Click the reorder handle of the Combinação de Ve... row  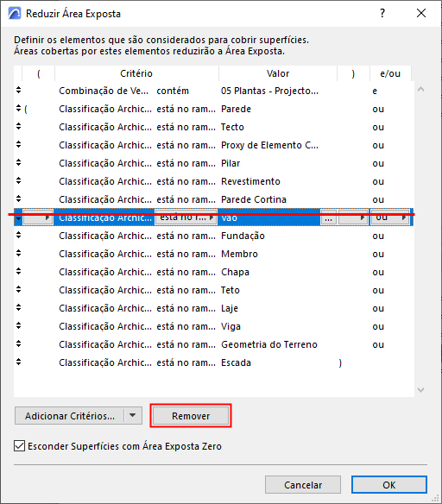[x=18, y=91]
